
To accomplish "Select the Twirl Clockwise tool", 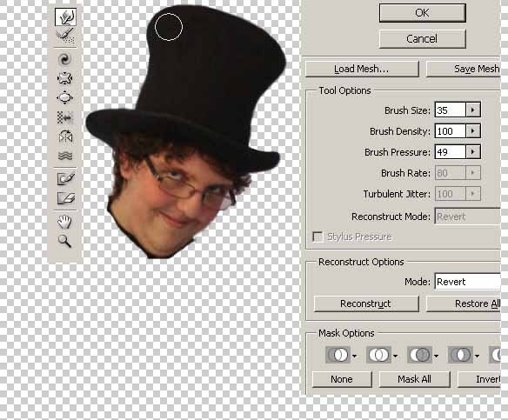I will 64,59.
